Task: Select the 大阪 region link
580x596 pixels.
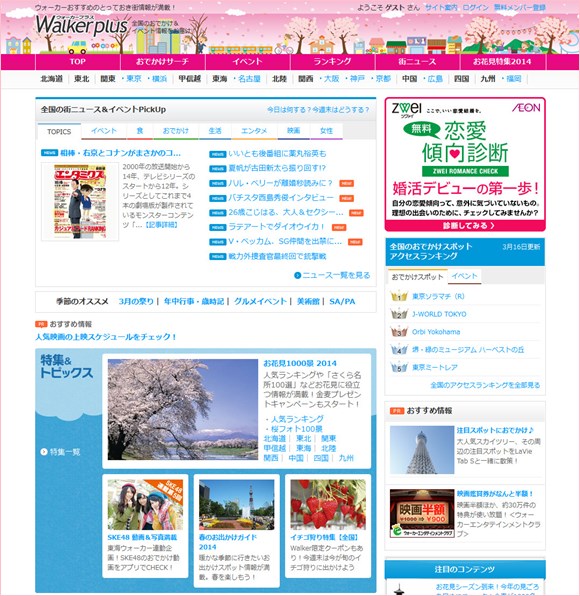Action: click(x=331, y=79)
